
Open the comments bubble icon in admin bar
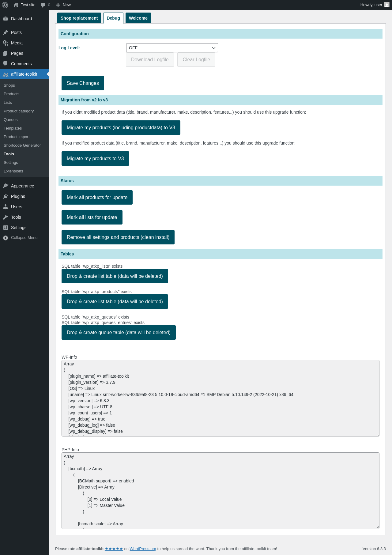point(43,5)
